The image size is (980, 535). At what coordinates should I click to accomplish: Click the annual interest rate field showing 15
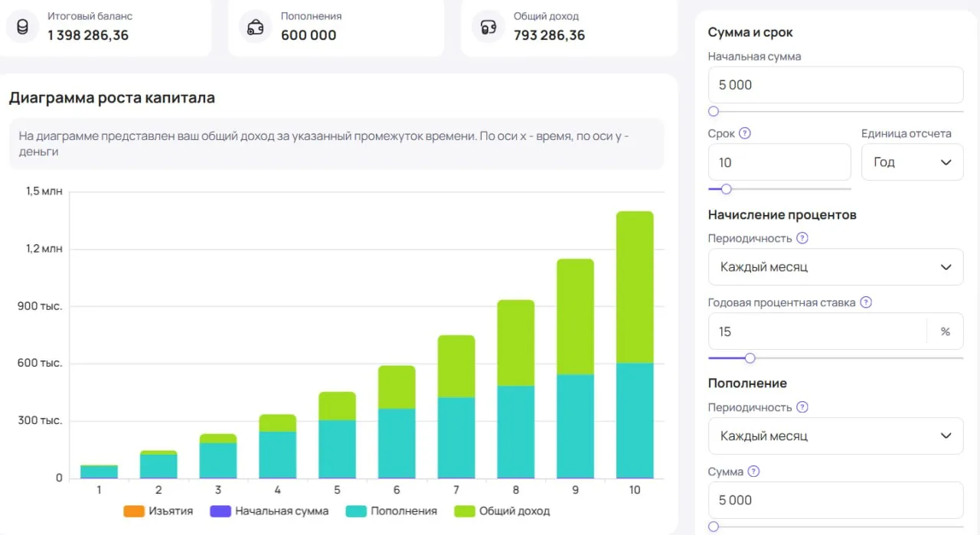point(818,331)
